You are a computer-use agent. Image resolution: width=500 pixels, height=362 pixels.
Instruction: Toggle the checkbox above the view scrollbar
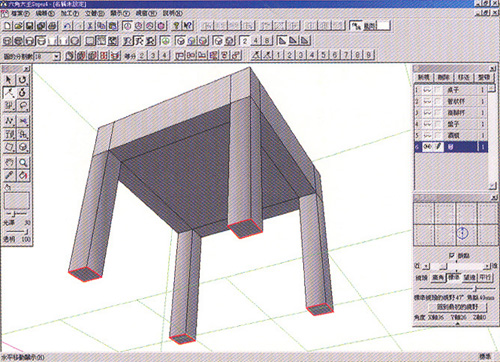(x=452, y=255)
